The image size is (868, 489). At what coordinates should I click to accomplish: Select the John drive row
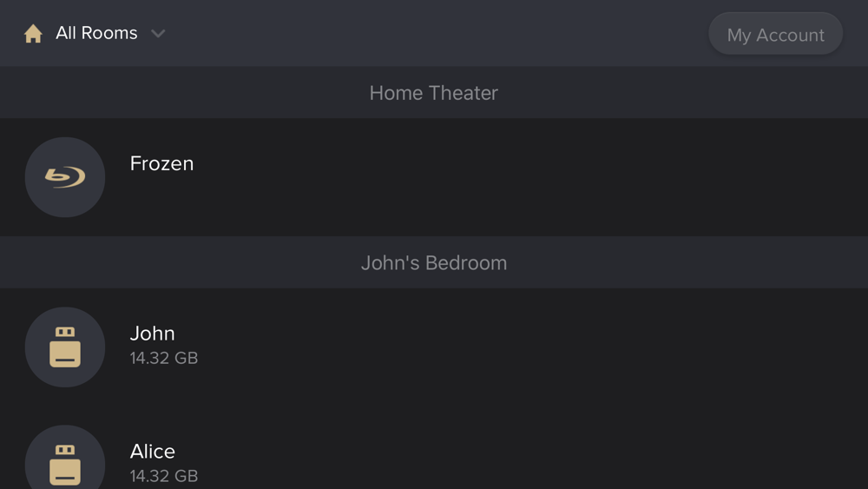coord(434,347)
